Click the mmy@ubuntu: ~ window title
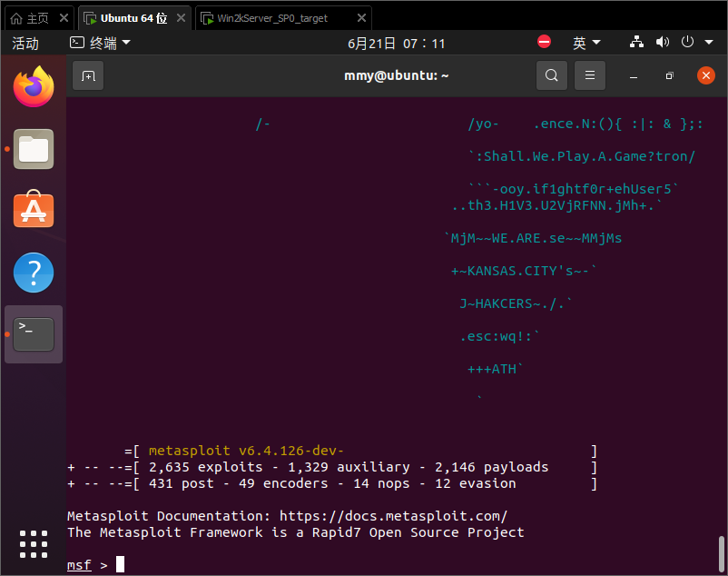The width and height of the screenshot is (728, 576). coord(396,75)
